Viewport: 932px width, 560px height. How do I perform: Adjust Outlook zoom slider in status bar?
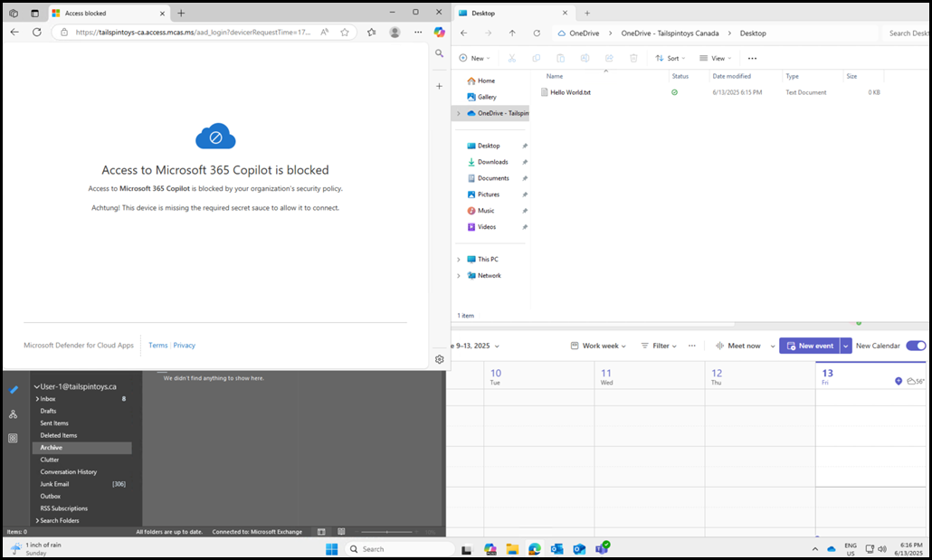click(387, 532)
